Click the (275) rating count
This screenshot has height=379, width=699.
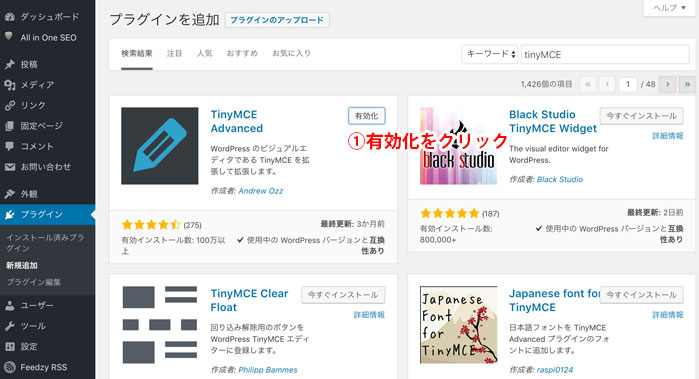(193, 225)
